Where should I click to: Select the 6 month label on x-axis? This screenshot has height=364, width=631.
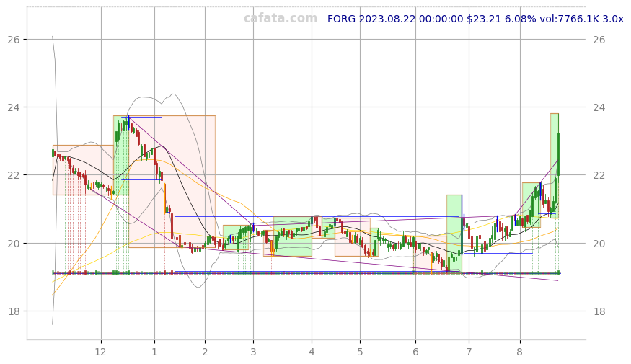coord(415,352)
